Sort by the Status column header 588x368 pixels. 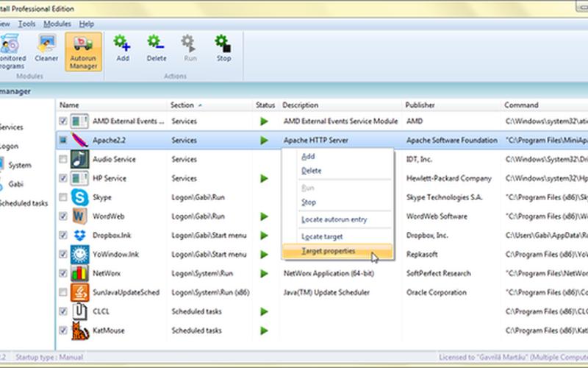pyautogui.click(x=265, y=105)
